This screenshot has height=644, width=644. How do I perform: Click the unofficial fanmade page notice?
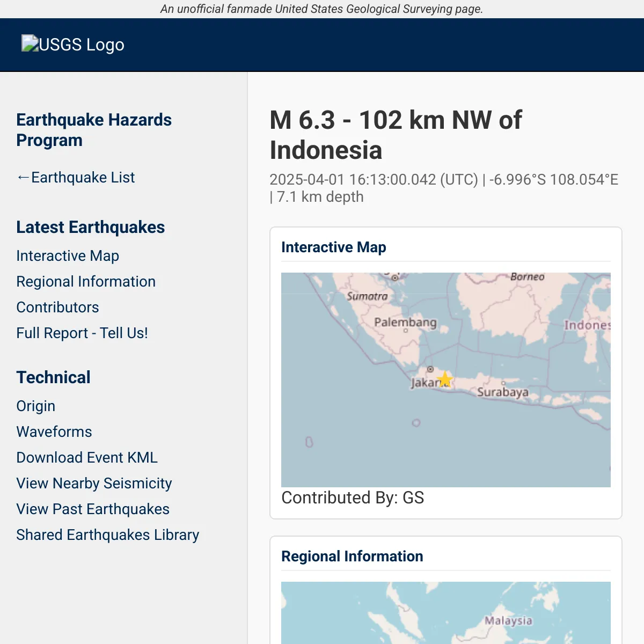pyautogui.click(x=322, y=9)
